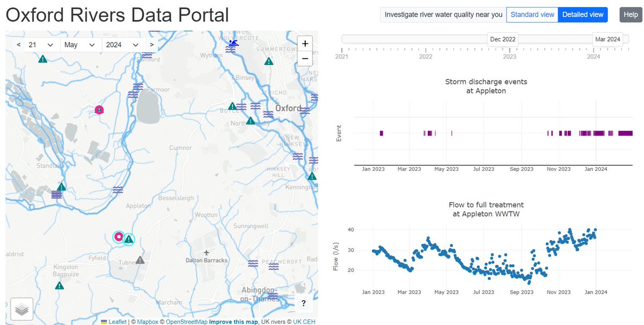This screenshot has height=325, width=644.
Task: Go to the previous date
Action: click(19, 45)
